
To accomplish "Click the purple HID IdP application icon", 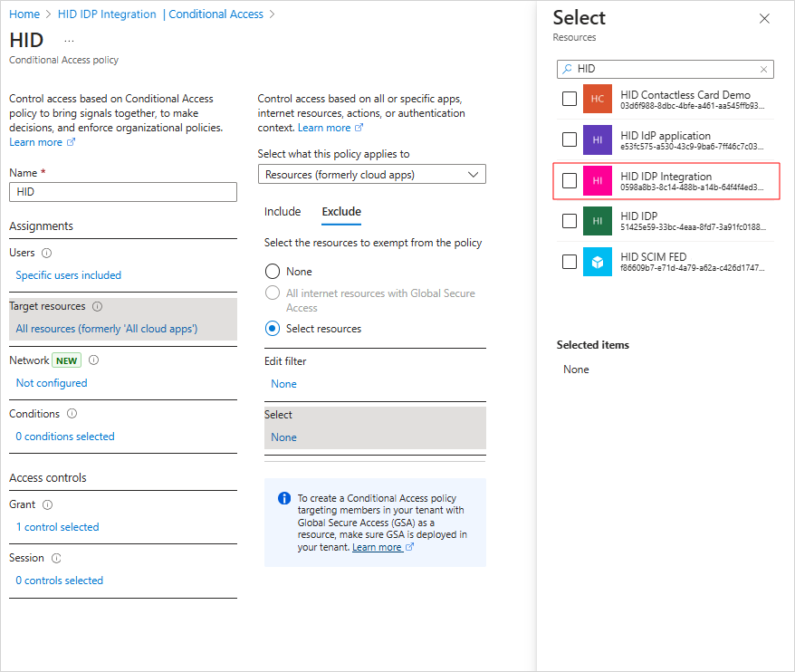I will coord(598,139).
